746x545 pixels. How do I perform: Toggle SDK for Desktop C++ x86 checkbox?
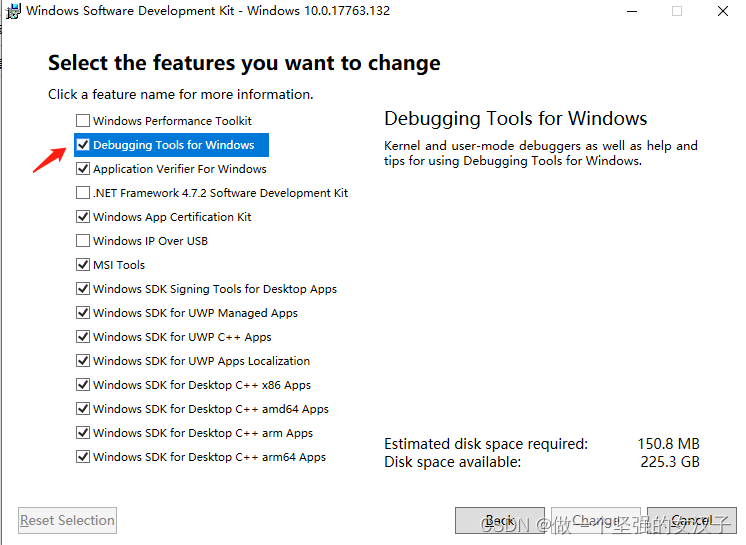[83, 384]
